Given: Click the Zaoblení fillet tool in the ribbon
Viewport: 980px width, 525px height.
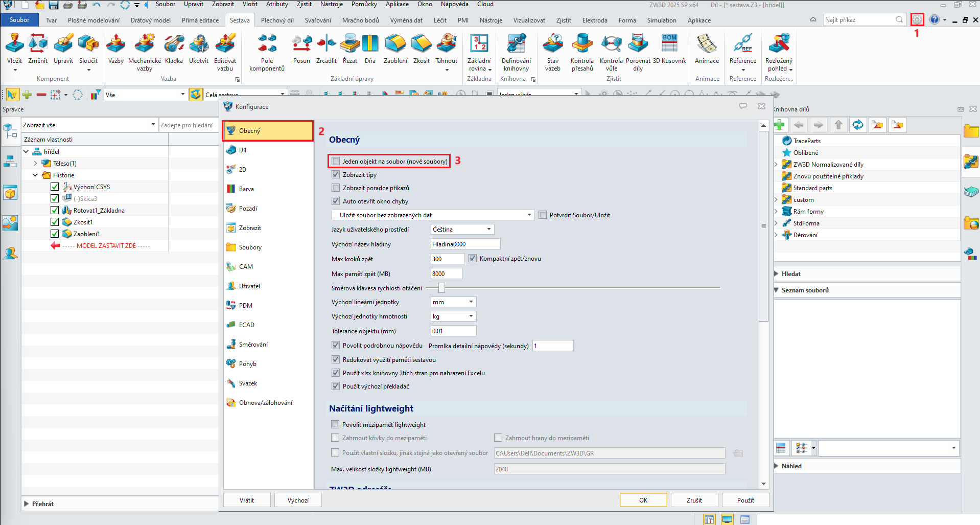Looking at the screenshot, I should [x=395, y=44].
